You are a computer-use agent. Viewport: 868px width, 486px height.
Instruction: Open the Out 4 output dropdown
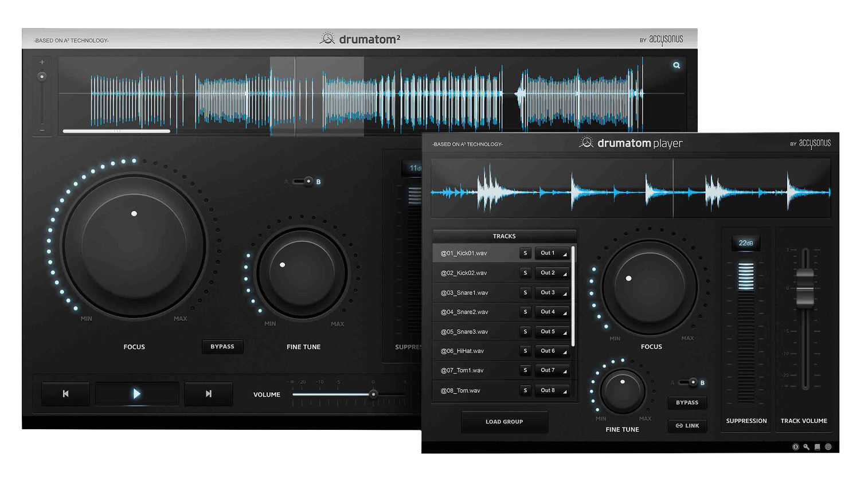552,312
